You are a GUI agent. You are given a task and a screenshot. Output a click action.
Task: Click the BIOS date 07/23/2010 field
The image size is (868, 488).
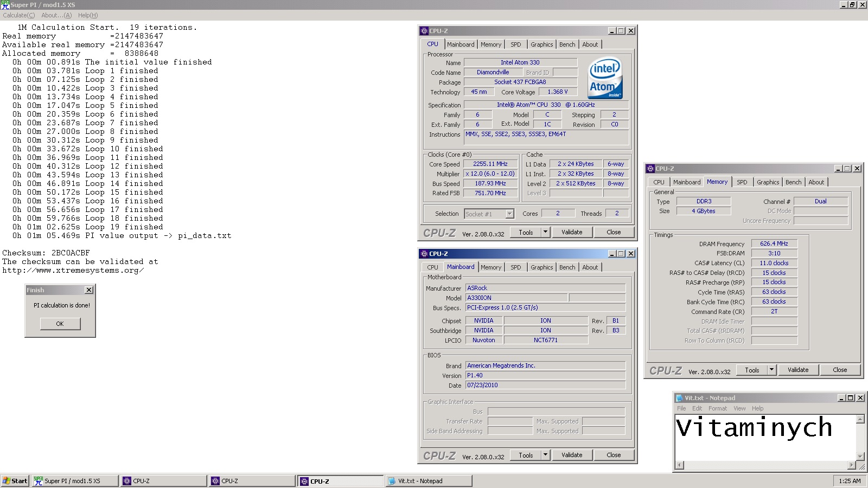tap(545, 385)
